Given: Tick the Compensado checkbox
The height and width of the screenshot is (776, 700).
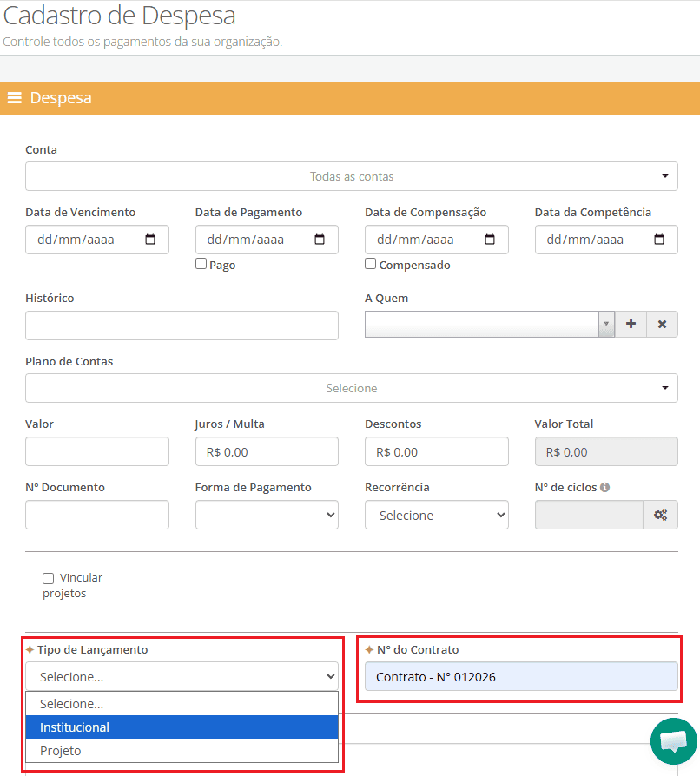Looking at the screenshot, I should (x=370, y=263).
